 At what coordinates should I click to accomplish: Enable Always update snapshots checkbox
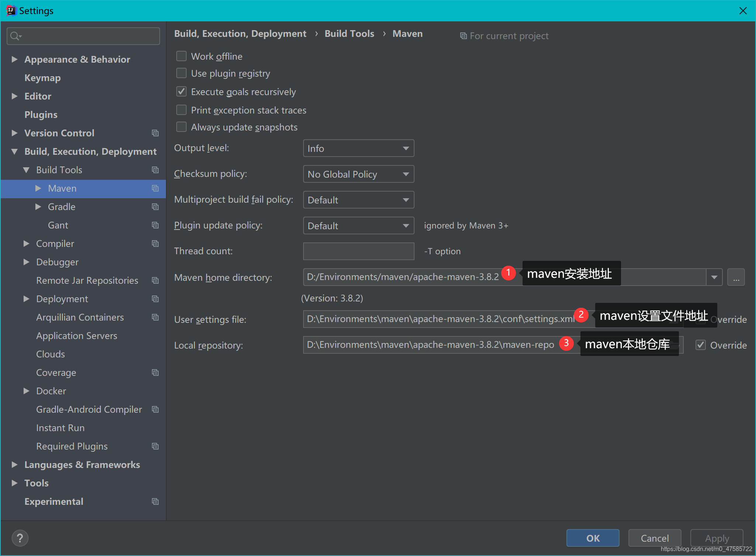pos(181,127)
